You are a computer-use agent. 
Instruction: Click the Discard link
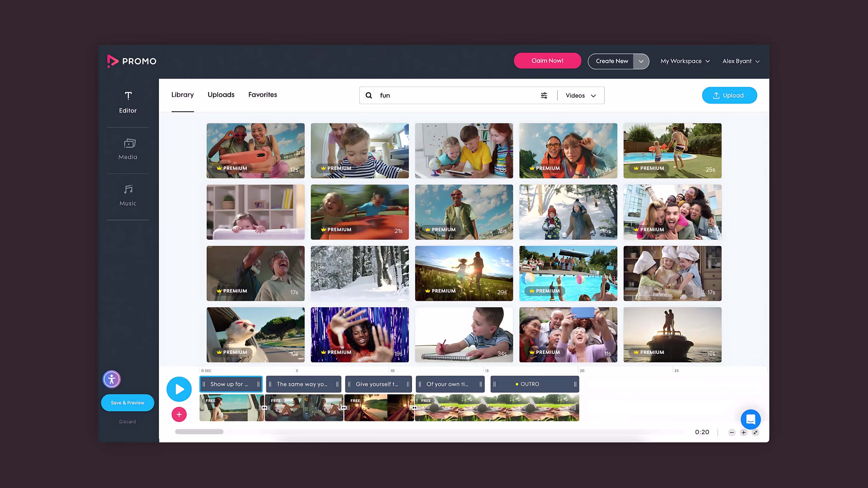pyautogui.click(x=127, y=422)
